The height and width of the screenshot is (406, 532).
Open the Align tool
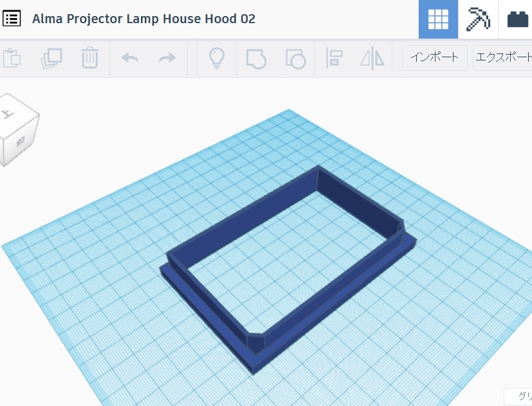coord(334,58)
